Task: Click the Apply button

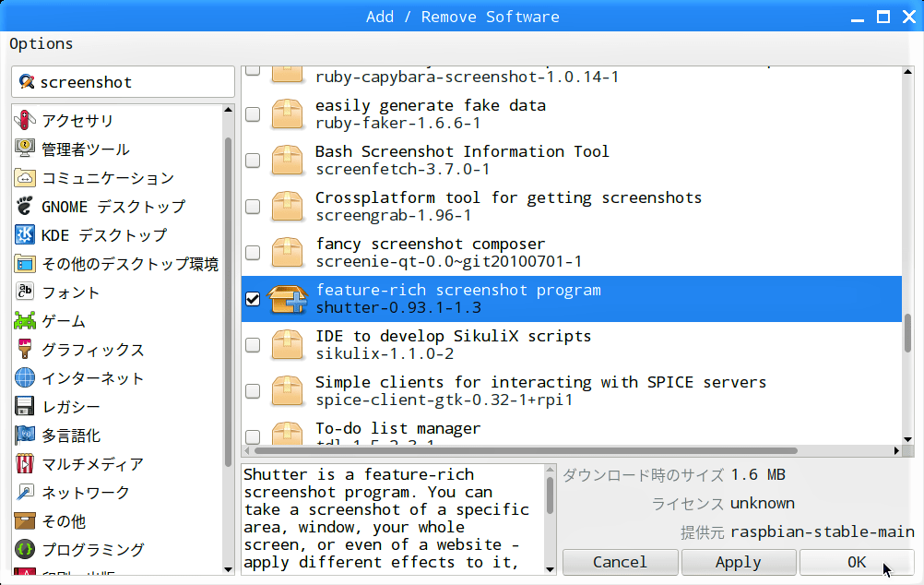Action: 739,562
